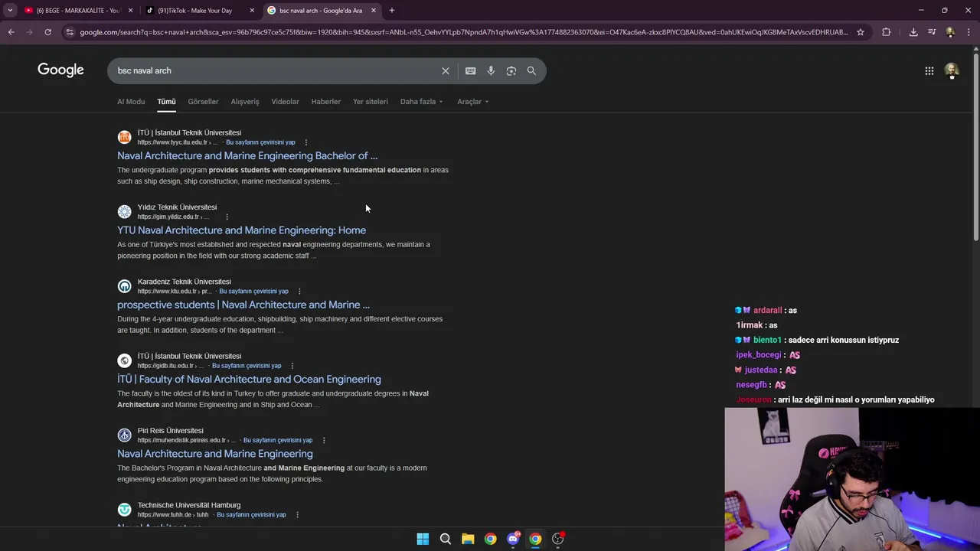Clear the Google search box text
This screenshot has height=551, width=980.
(x=446, y=70)
